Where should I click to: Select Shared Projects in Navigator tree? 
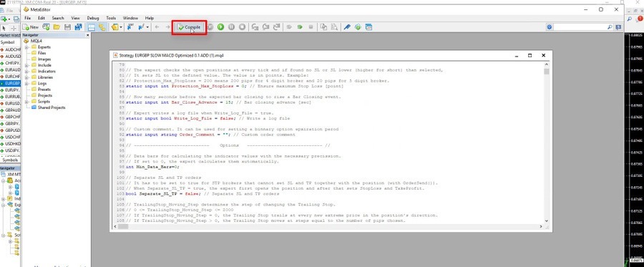[52, 107]
